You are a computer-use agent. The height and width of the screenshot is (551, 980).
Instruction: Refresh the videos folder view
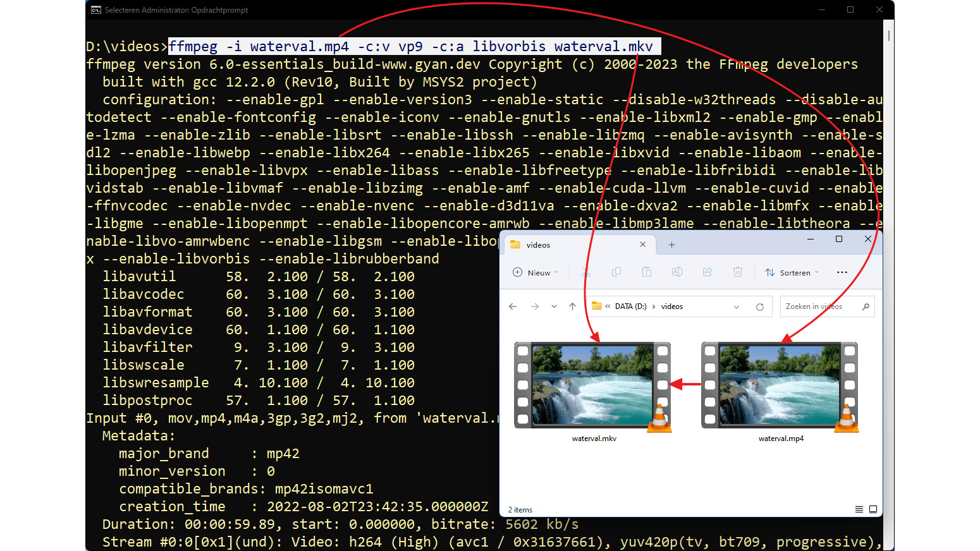coord(760,306)
